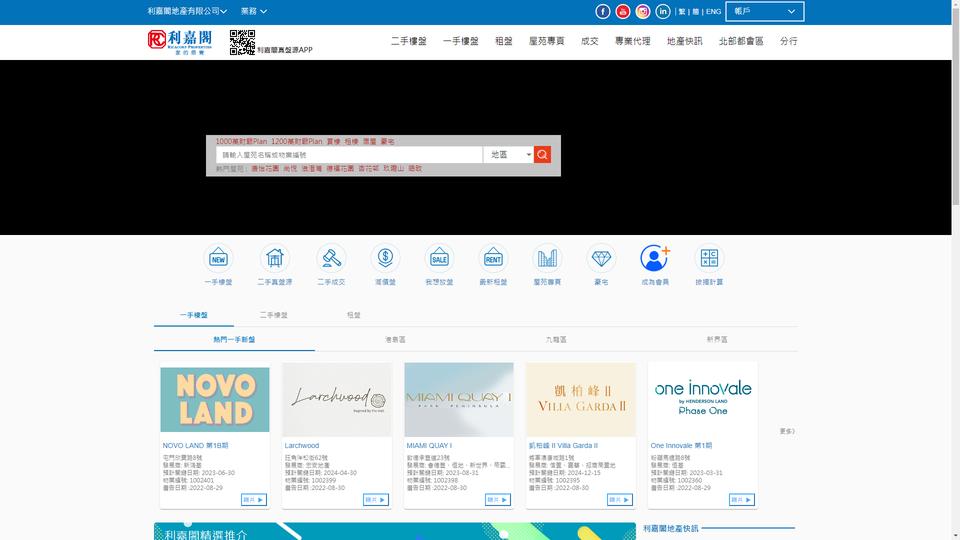Open the One Innovale Phase One thumbnail
Screen dimensions: 960x540
coord(702,400)
